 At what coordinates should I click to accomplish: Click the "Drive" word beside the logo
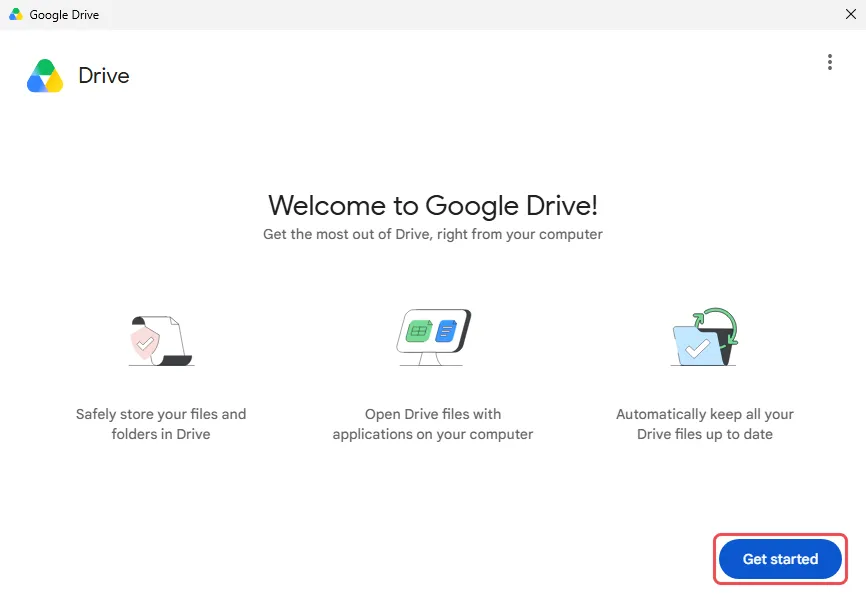coord(104,76)
